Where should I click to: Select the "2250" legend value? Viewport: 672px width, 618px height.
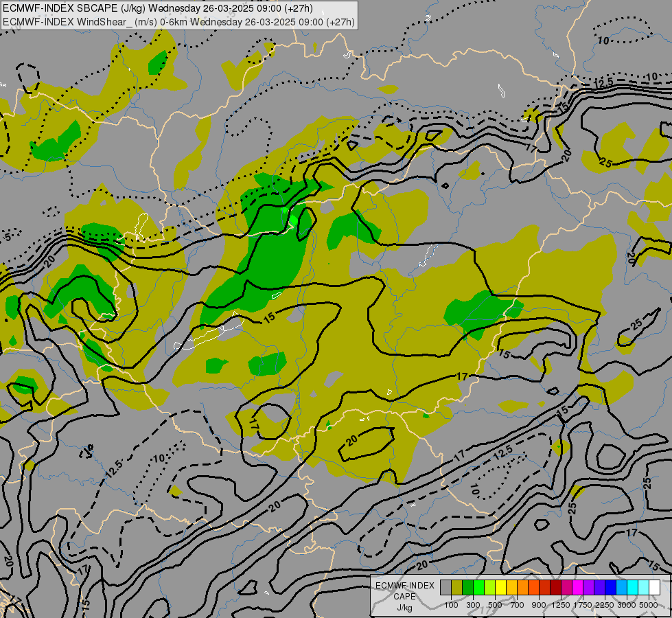[605, 605]
